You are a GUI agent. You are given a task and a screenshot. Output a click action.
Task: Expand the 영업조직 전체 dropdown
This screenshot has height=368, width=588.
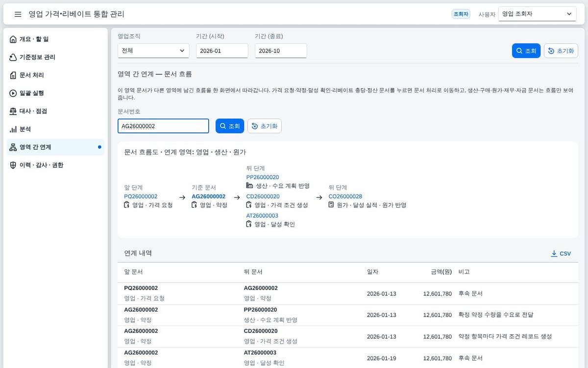pyautogui.click(x=153, y=51)
